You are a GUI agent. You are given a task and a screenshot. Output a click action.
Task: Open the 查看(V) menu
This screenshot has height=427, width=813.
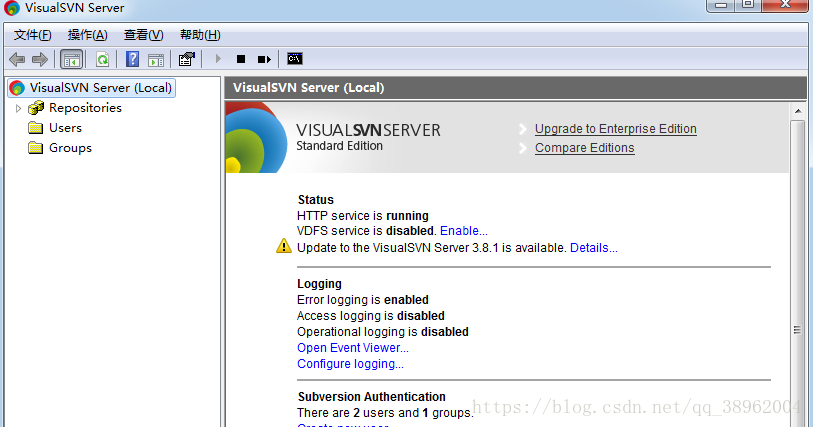coord(144,35)
